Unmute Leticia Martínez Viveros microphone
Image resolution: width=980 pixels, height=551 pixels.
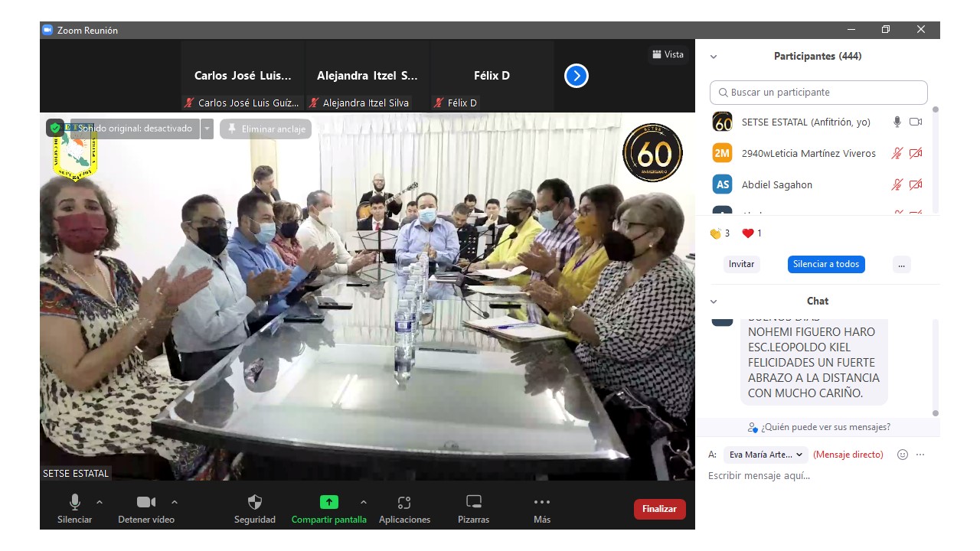click(x=897, y=153)
